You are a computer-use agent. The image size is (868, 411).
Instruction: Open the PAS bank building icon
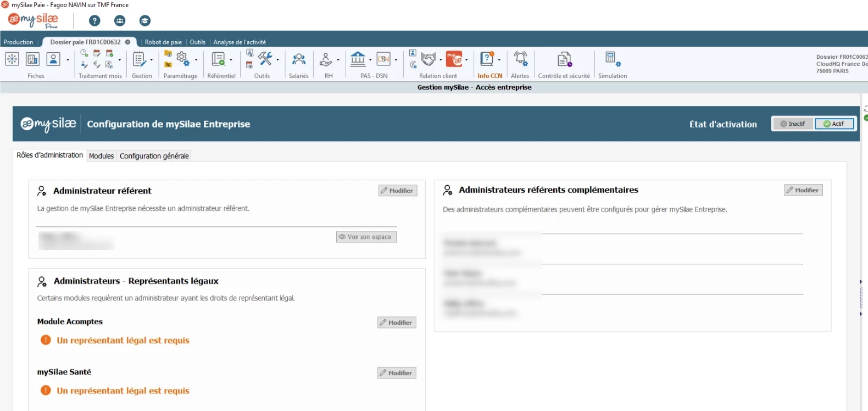pyautogui.click(x=358, y=58)
